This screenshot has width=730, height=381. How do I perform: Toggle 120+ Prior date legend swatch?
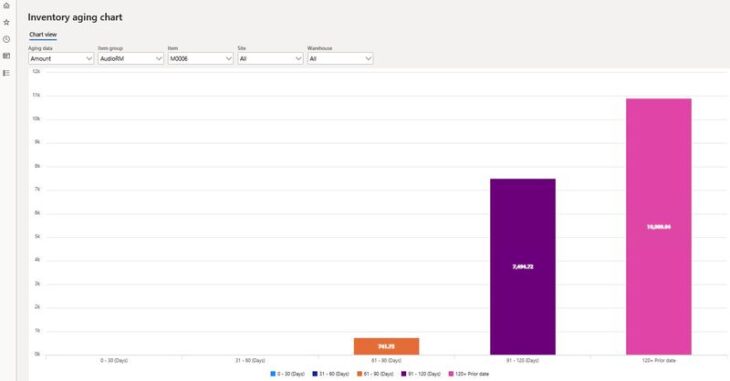click(x=451, y=374)
